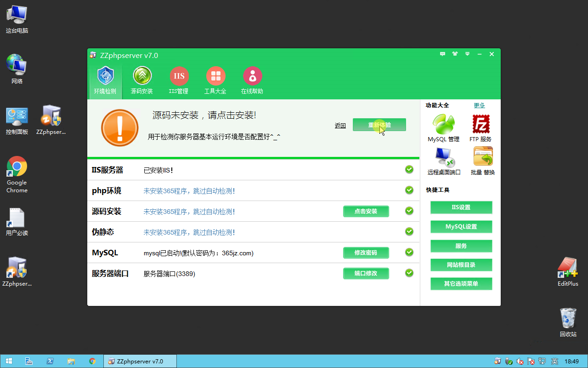
Task: Open the IIS管理 tab
Action: (x=179, y=81)
